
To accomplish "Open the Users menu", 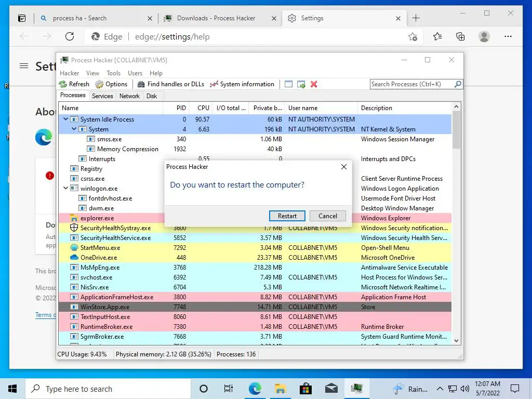I will click(135, 73).
